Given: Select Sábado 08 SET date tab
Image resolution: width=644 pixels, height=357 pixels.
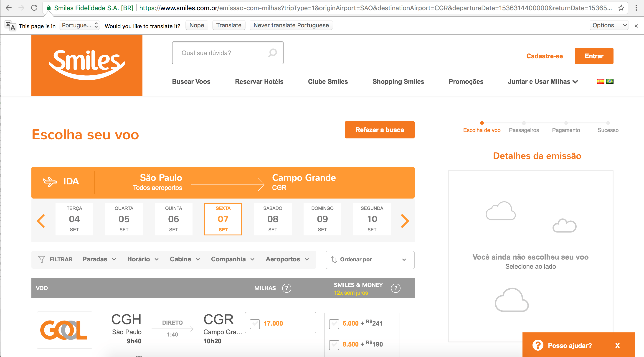Looking at the screenshot, I should [x=273, y=219].
